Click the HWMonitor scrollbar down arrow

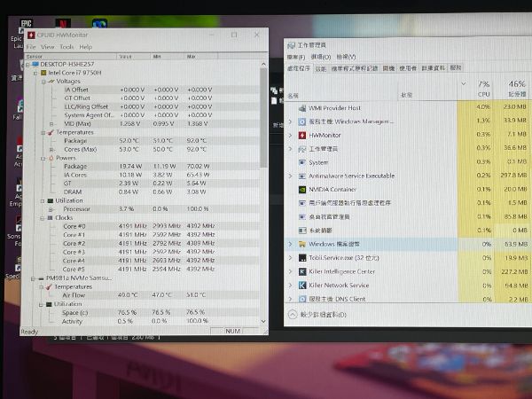263,321
